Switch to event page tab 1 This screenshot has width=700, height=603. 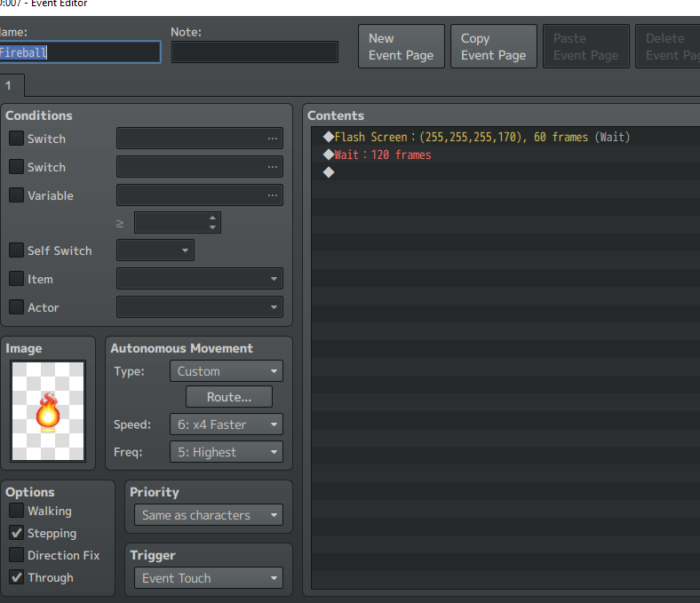(12, 85)
